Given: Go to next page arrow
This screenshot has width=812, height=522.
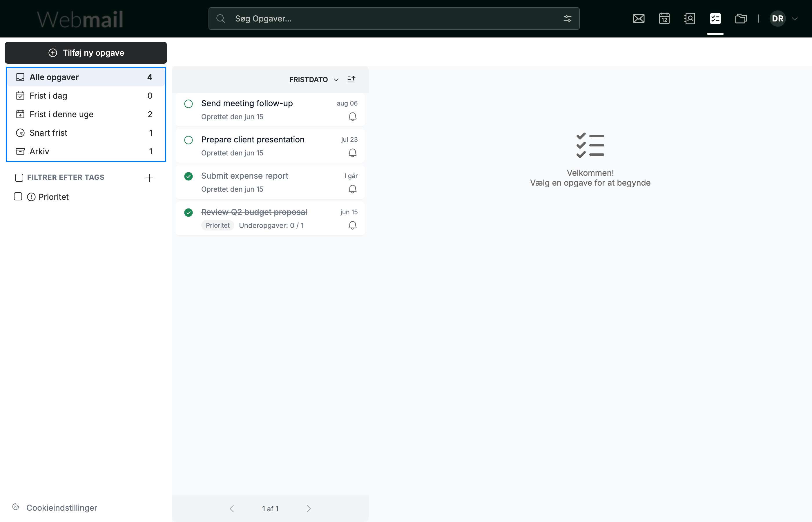Looking at the screenshot, I should click(308, 508).
